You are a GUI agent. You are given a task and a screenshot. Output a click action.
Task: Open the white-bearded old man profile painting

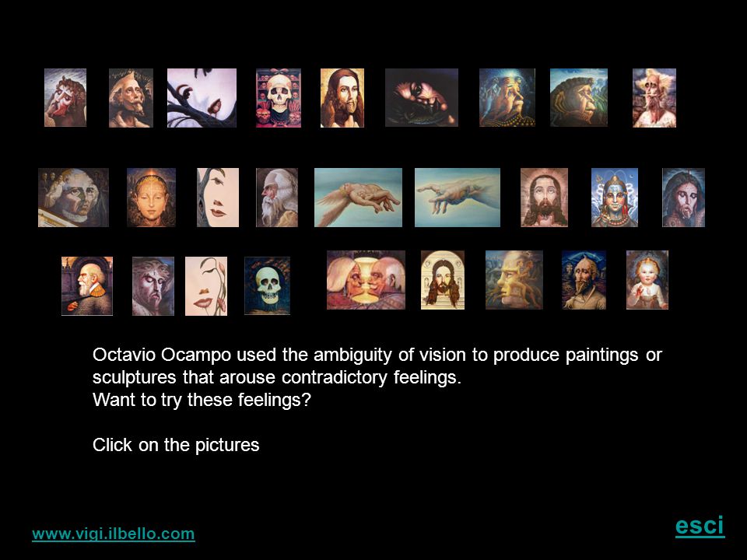tap(277, 197)
